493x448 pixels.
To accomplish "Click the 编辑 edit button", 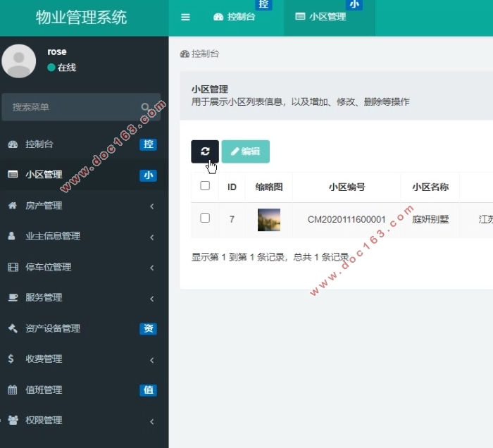I will click(246, 151).
